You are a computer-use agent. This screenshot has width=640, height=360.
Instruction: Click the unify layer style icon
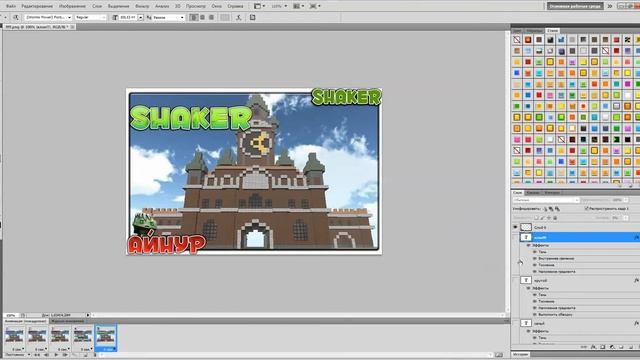557,209
